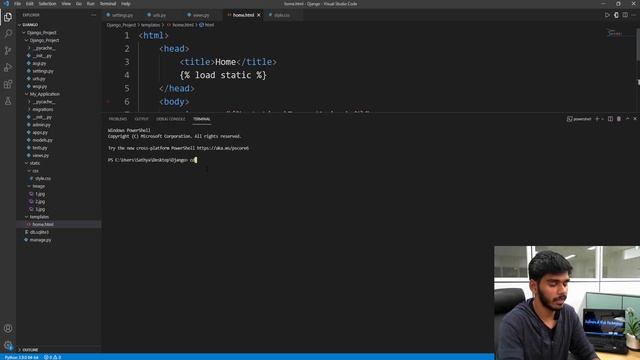Open the Help menu
The height and width of the screenshot is (360, 640).
(126, 4)
